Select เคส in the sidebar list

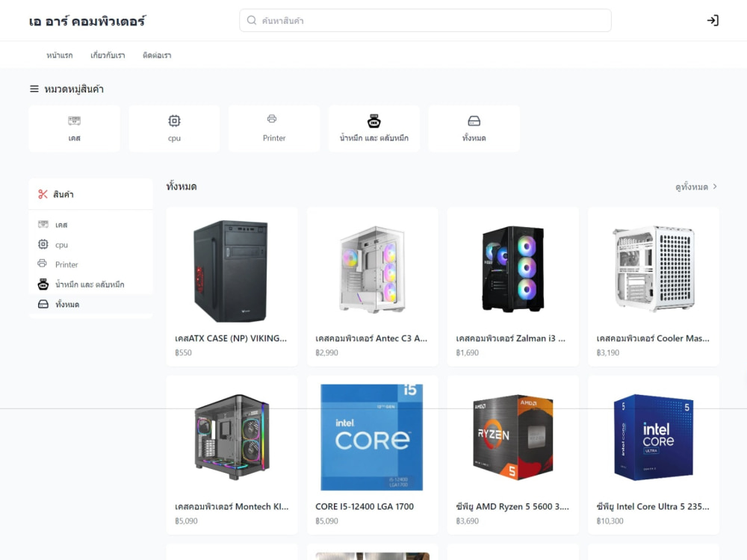90,225
